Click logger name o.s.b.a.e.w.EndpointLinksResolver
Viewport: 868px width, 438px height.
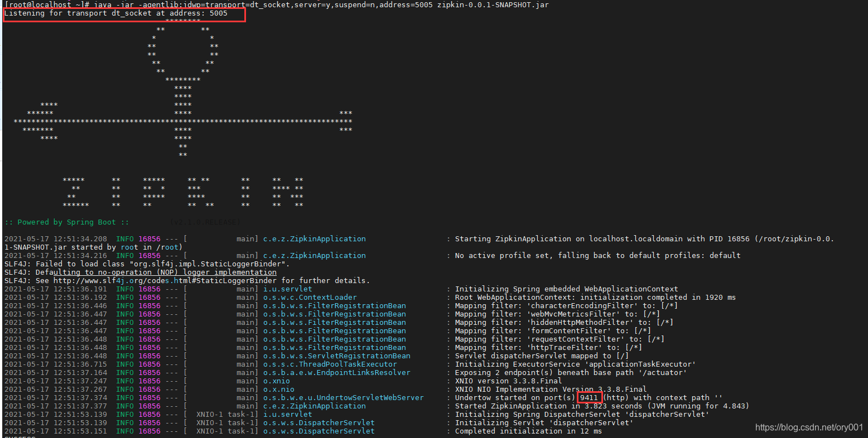pyautogui.click(x=337, y=372)
